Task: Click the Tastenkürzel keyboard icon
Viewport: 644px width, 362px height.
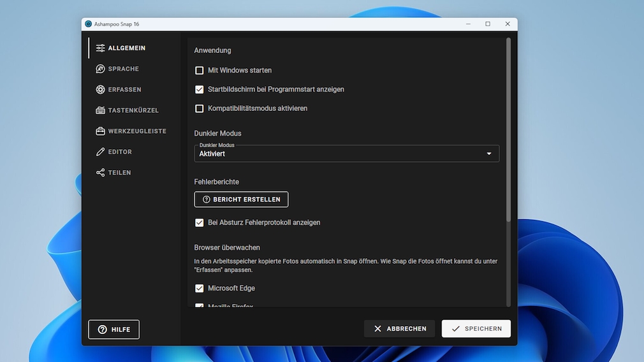Action: tap(100, 110)
